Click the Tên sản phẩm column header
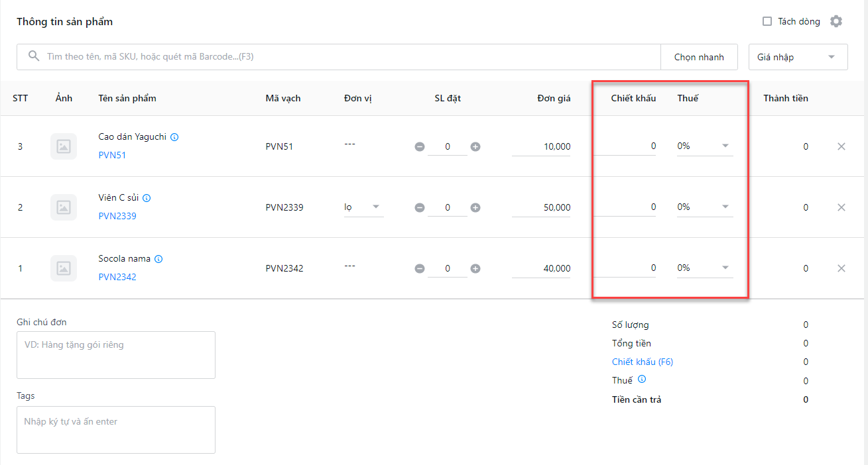Image resolution: width=868 pixels, height=465 pixels. point(127,98)
